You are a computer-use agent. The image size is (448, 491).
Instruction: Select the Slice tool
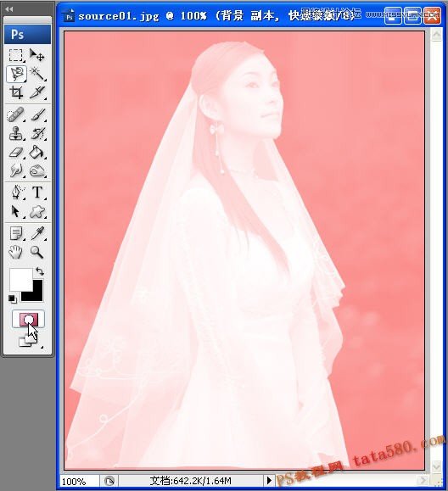(37, 92)
